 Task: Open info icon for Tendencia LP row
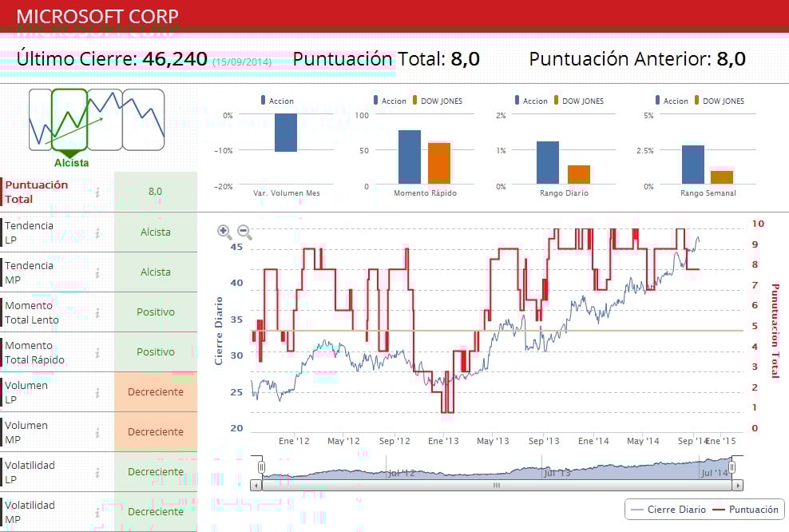pyautogui.click(x=97, y=233)
